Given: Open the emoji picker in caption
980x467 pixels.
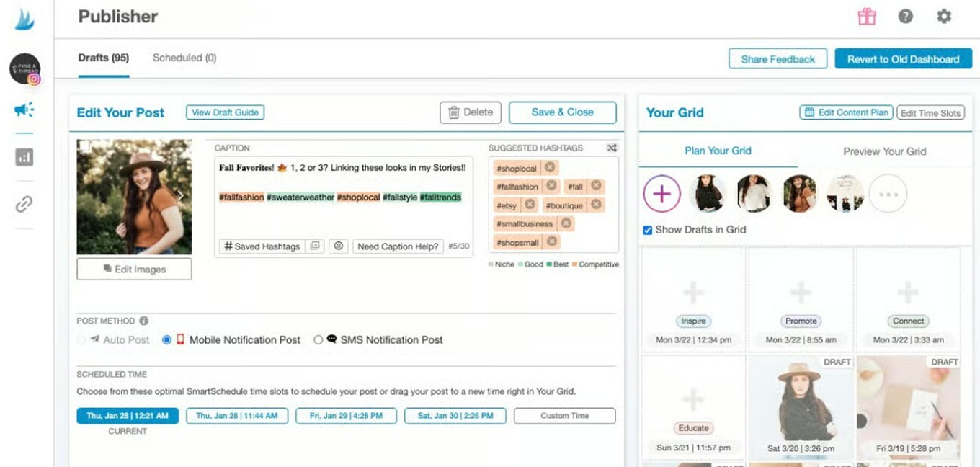Looking at the screenshot, I should [x=337, y=246].
